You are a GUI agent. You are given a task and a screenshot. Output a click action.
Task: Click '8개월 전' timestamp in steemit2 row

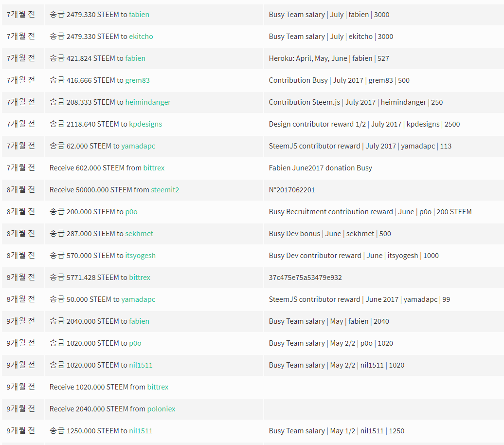pyautogui.click(x=21, y=189)
